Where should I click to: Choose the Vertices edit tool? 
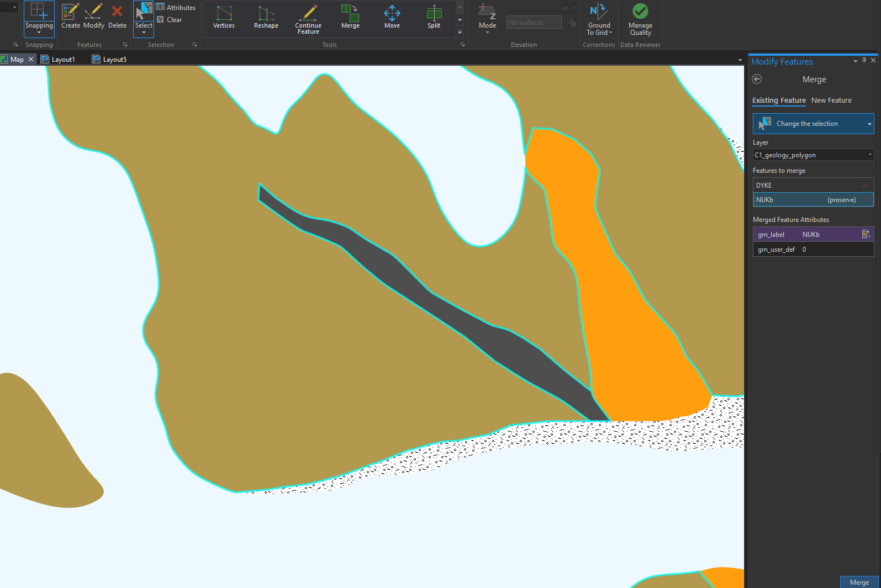coord(224,18)
